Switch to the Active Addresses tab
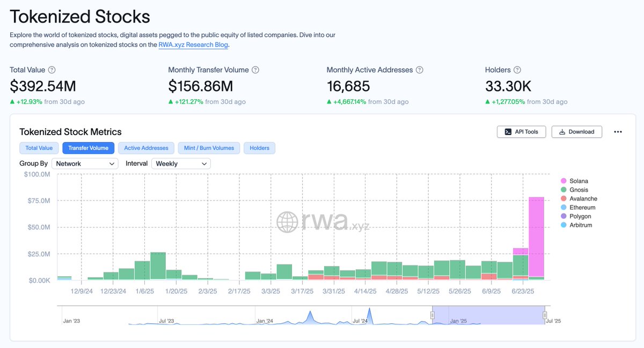The height and width of the screenshot is (348, 644). tap(146, 148)
